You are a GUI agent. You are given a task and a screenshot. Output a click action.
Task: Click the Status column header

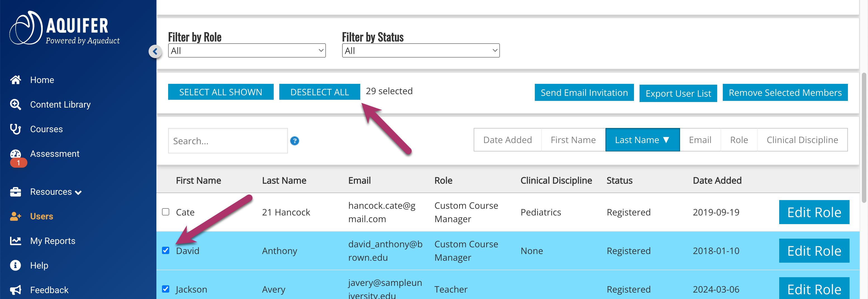[620, 181]
